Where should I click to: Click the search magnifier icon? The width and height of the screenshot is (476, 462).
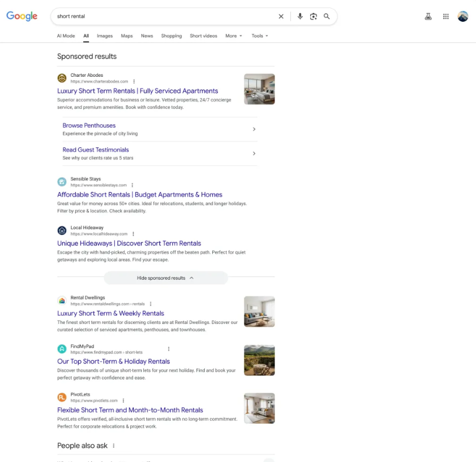326,16
